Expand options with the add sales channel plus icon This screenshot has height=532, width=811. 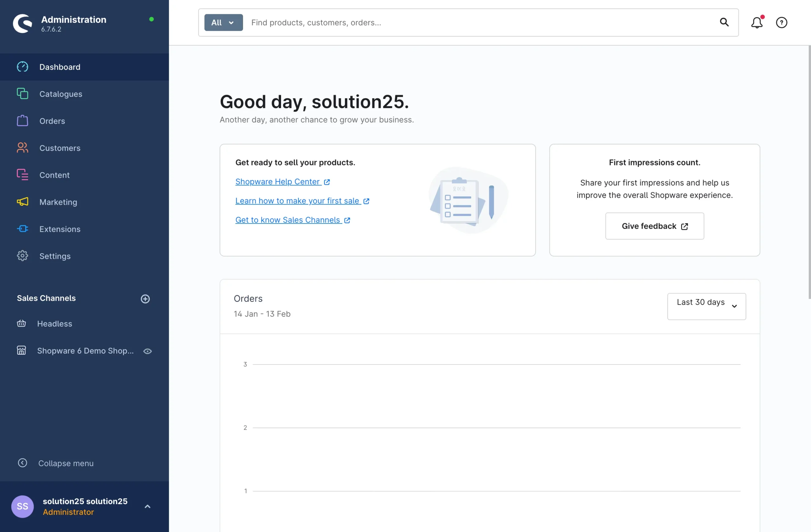tap(145, 299)
